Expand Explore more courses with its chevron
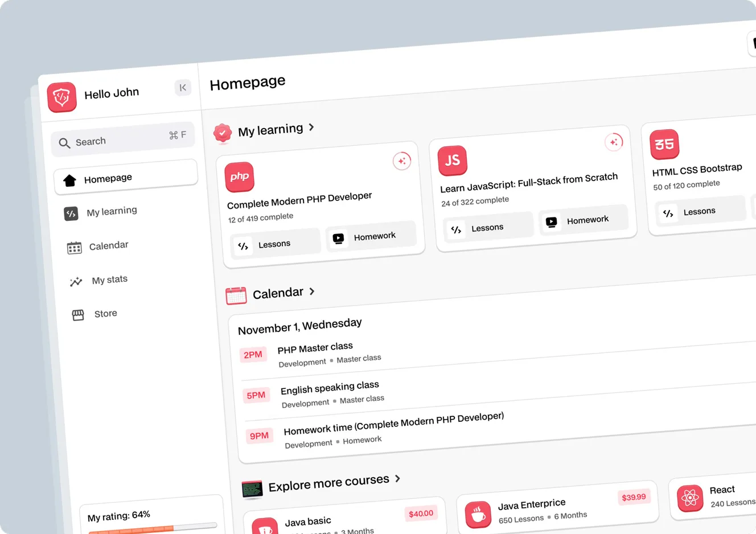This screenshot has height=534, width=756. pyautogui.click(x=397, y=479)
